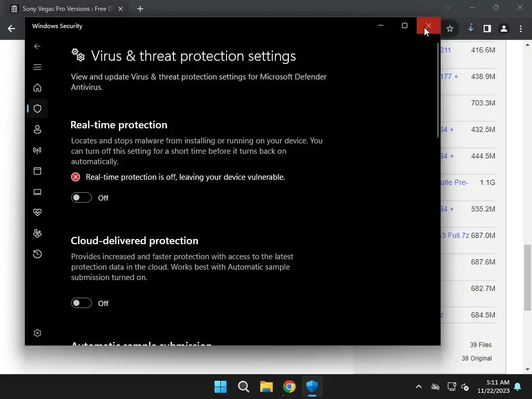The width and height of the screenshot is (532, 399).
Task: Open taskbar Search
Action: pos(244,387)
